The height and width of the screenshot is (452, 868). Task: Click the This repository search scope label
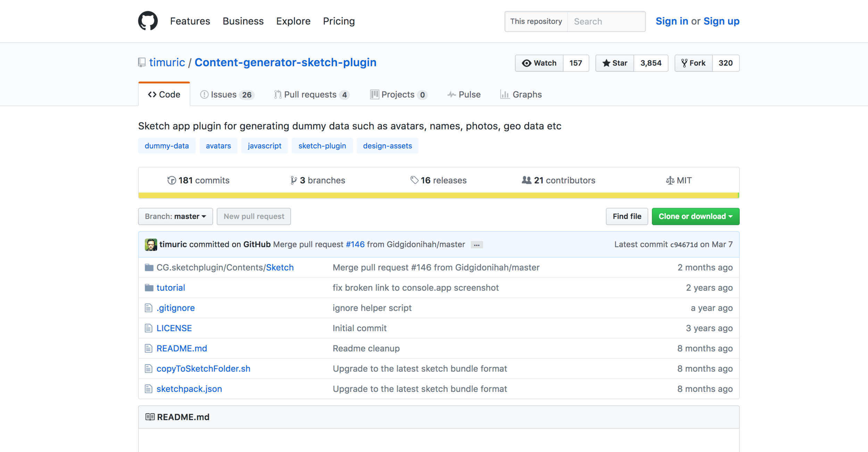536,22
